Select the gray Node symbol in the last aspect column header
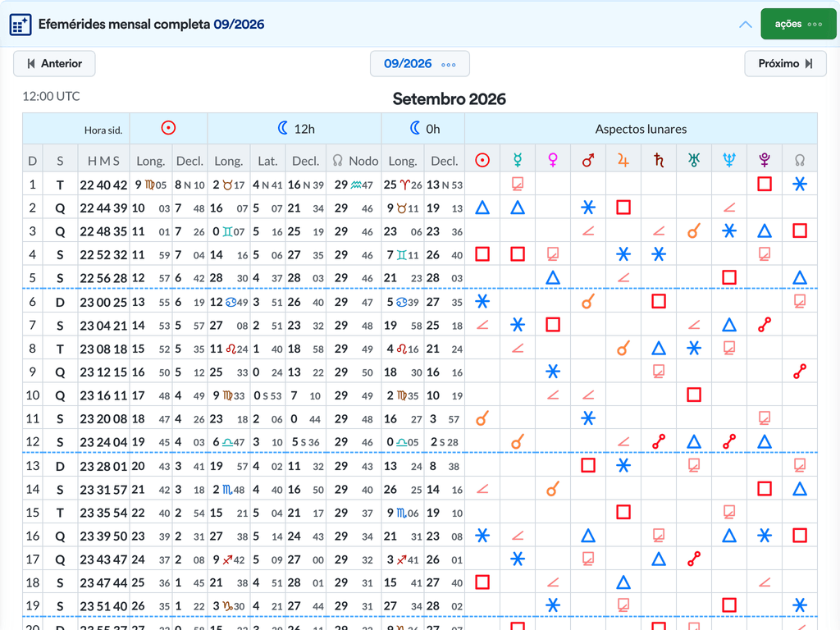The height and width of the screenshot is (630, 840). tap(800, 160)
